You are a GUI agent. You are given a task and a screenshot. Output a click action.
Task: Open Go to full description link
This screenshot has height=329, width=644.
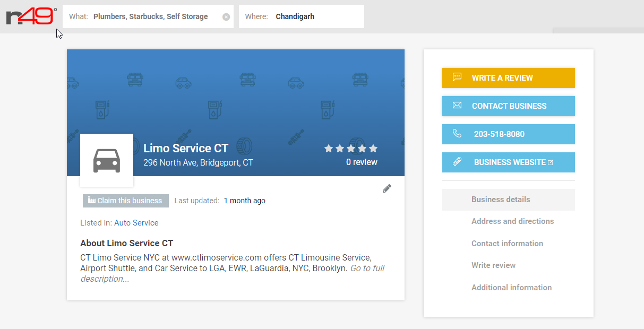pyautogui.click(x=233, y=274)
